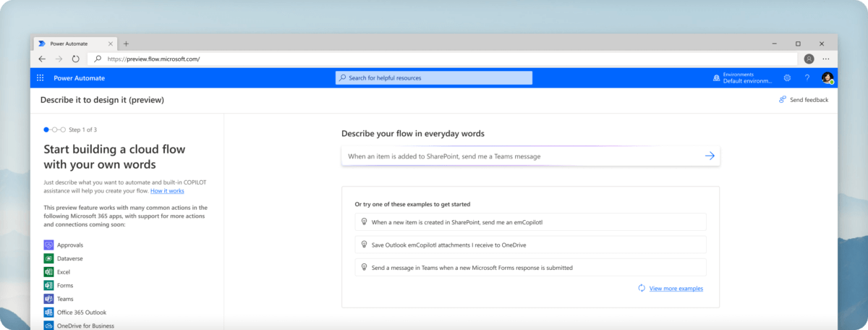Focus the flow description input field

tap(530, 156)
